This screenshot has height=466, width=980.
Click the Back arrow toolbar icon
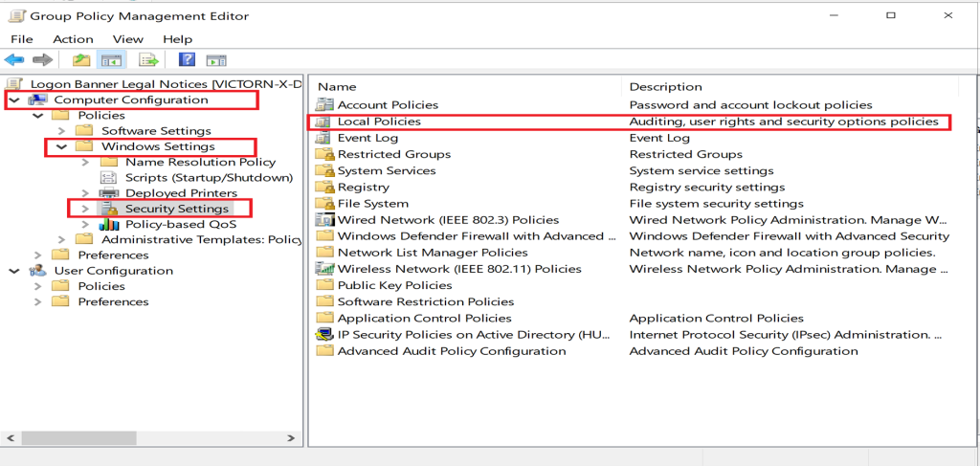click(x=14, y=60)
